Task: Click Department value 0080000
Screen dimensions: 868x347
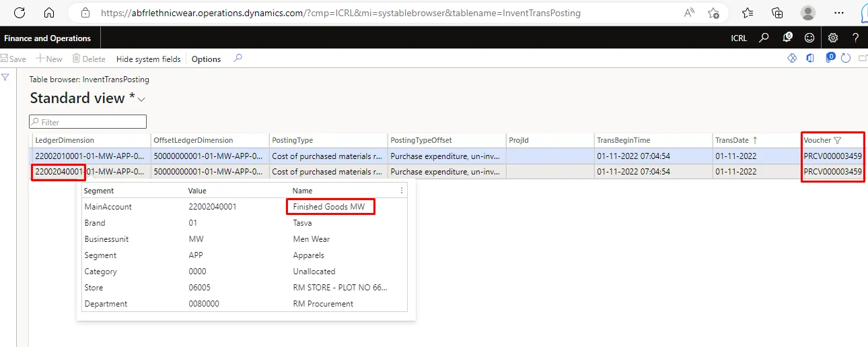Action: tap(204, 304)
